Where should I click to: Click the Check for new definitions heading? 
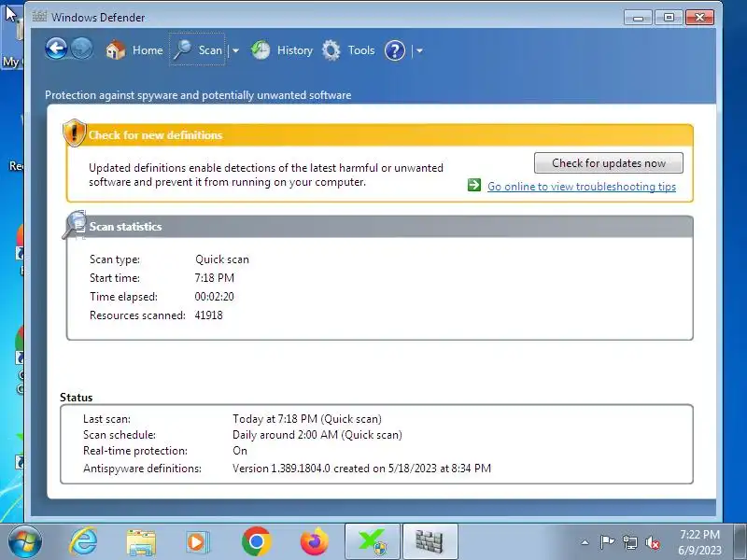coord(155,135)
